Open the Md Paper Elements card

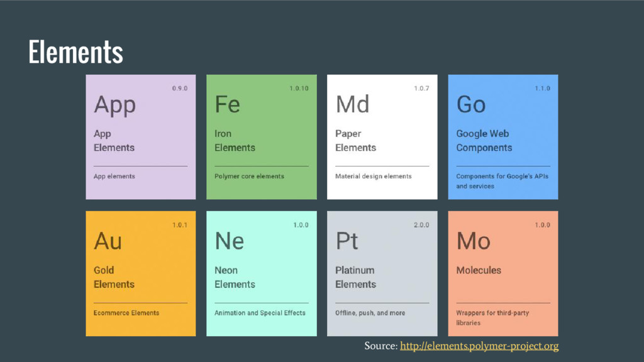pyautogui.click(x=382, y=136)
